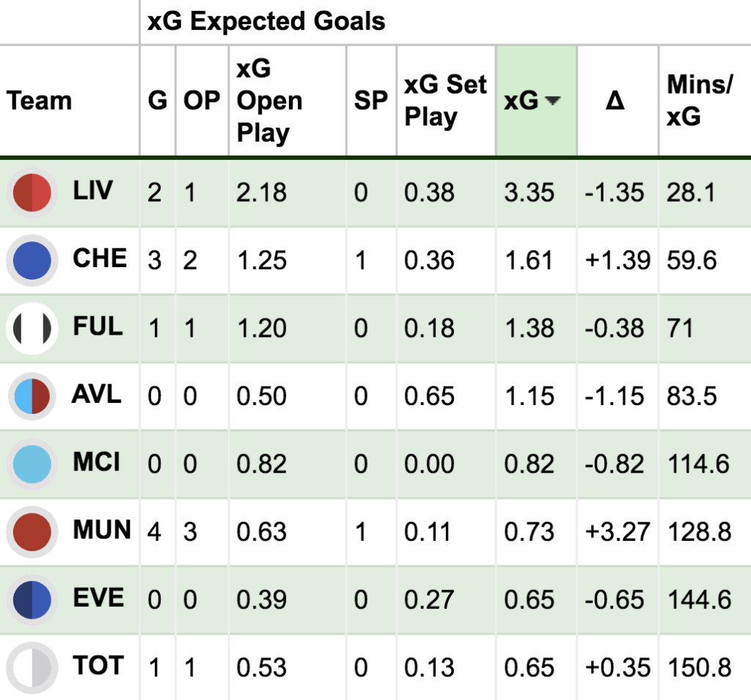This screenshot has width=751, height=700.
Task: Click the Chelsea blue team badge
Action: point(32,260)
